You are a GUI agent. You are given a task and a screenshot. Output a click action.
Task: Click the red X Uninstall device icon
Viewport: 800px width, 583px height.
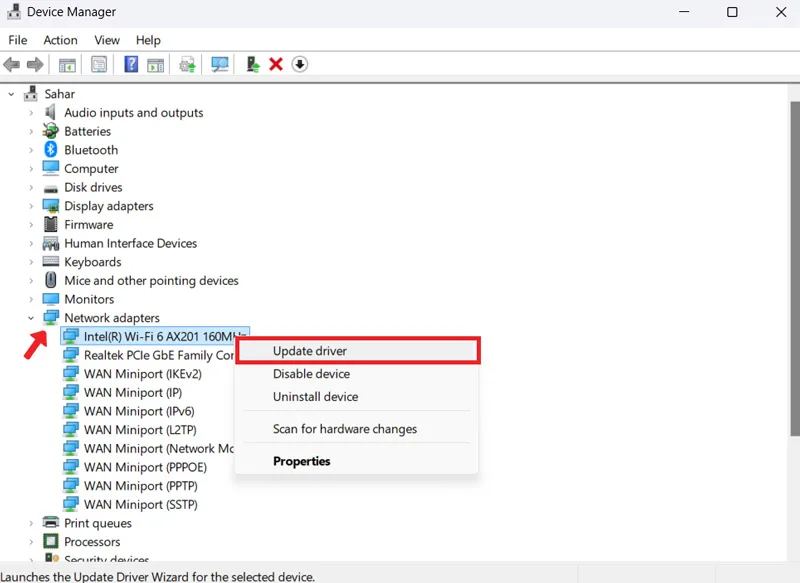[276, 64]
